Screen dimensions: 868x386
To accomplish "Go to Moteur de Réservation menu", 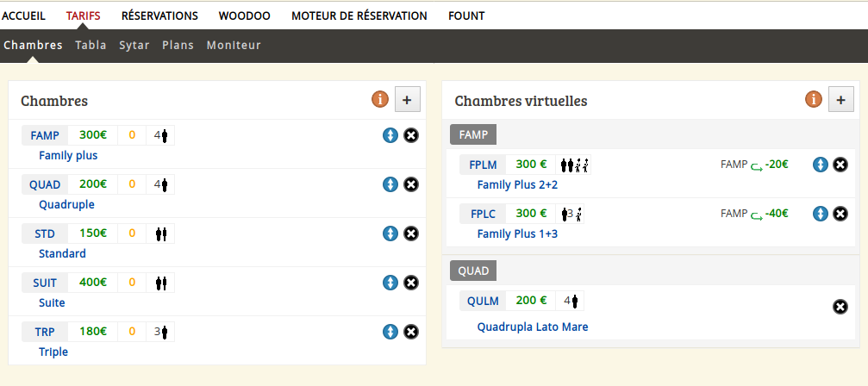I will [x=359, y=16].
